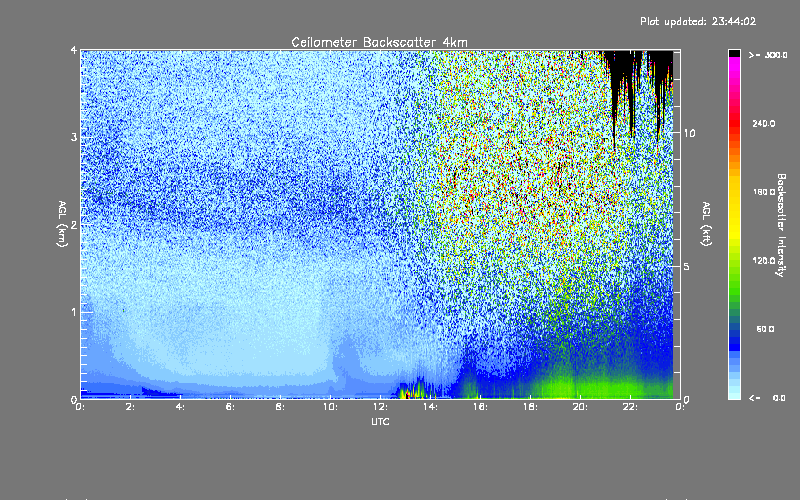Click the '6:' UTC time tick
The image size is (800, 500).
point(231,407)
